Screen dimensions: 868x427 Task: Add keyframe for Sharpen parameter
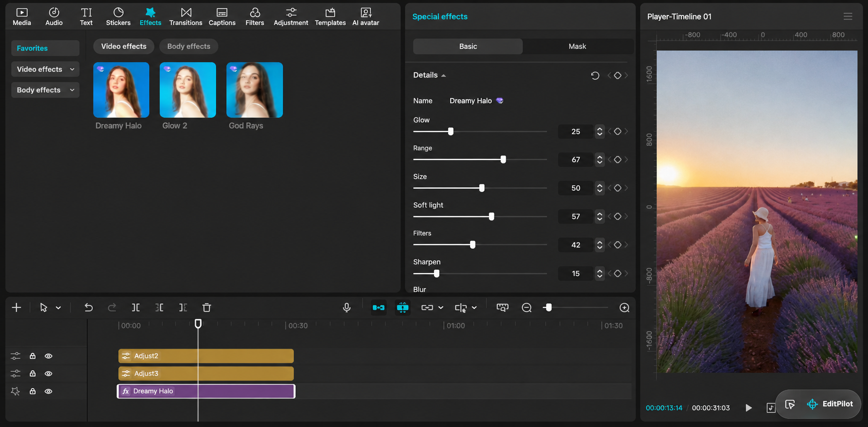(x=617, y=274)
